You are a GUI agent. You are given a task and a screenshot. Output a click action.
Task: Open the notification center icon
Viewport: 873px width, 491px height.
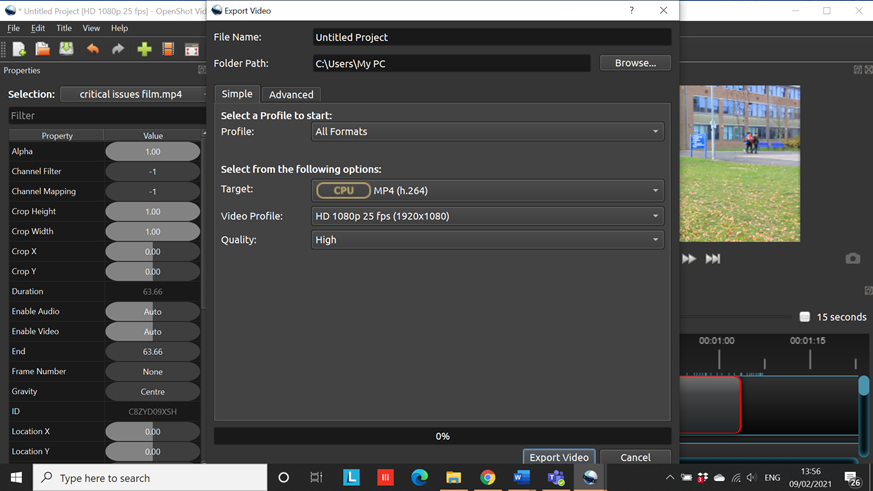tap(852, 478)
